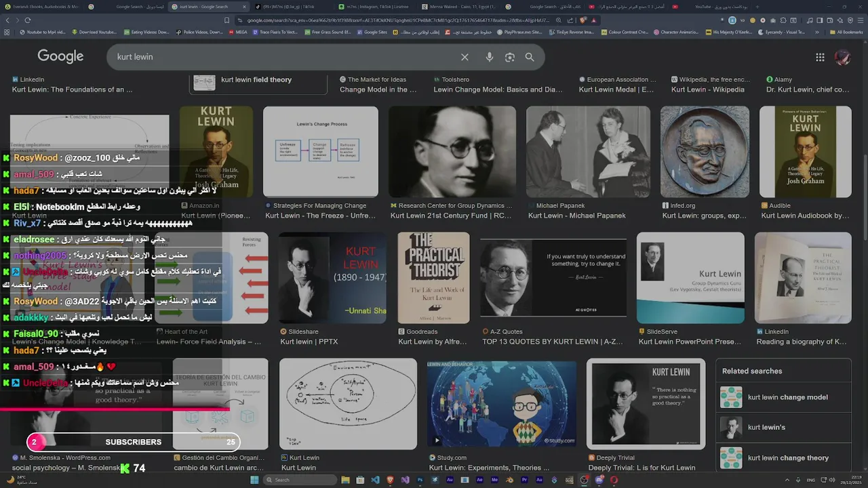Open the TinEye Reverse Image bookmark
This screenshot has height=488, width=868.
[x=571, y=32]
